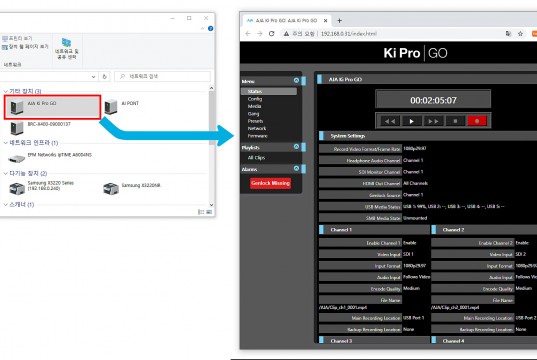Select AJA Ki Pro GO device in Explorer
Screen dimensions: 537x360
pos(52,108)
